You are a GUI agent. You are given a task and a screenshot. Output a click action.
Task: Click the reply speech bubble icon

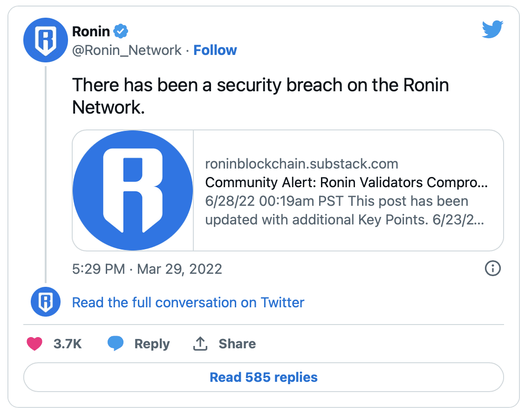(x=116, y=343)
